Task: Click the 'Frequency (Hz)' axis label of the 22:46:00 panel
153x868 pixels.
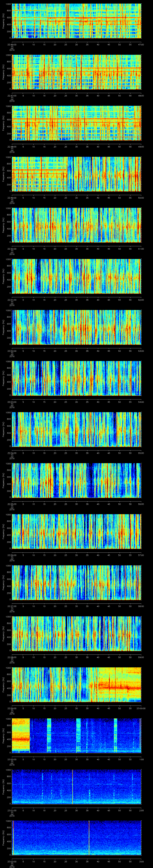Action: [3, 21]
